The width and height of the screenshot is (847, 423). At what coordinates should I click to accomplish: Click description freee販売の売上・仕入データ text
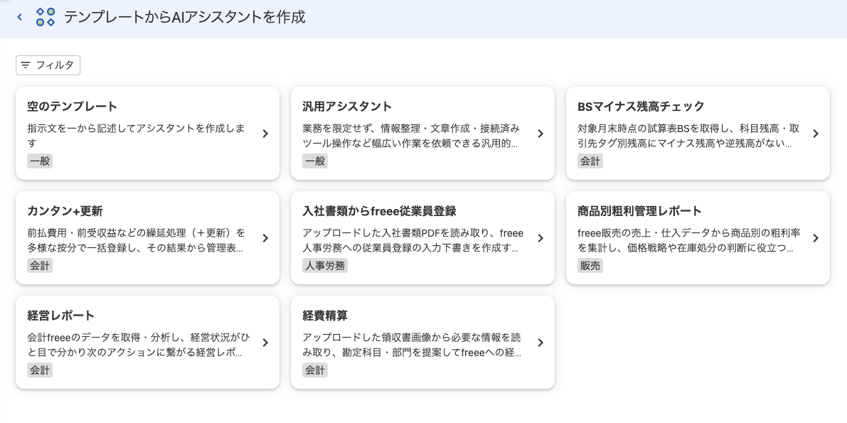click(689, 240)
